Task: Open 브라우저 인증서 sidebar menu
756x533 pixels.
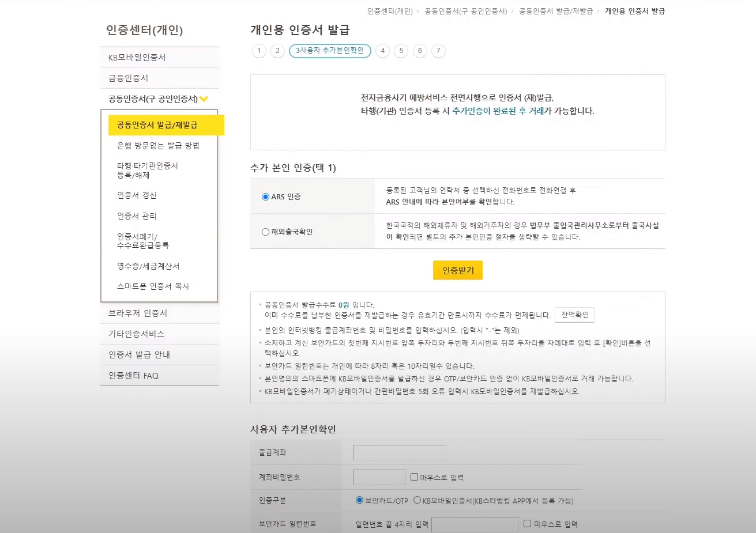Action: (160, 313)
